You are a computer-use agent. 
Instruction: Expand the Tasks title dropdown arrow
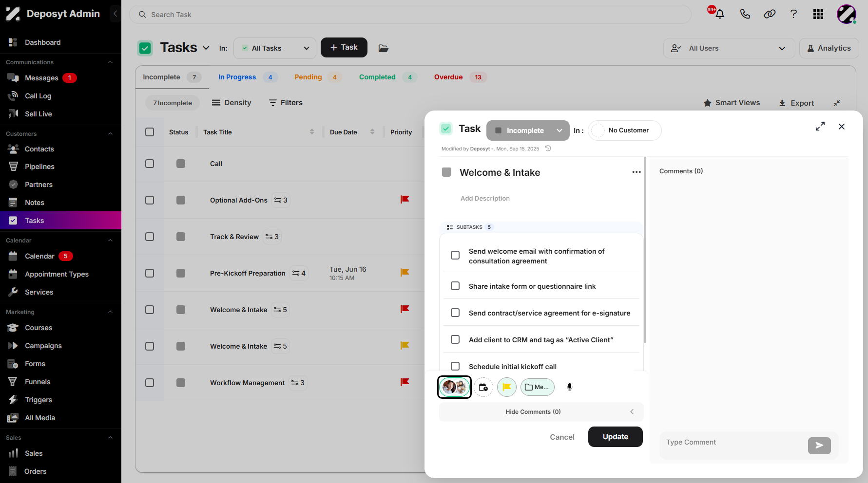[206, 48]
